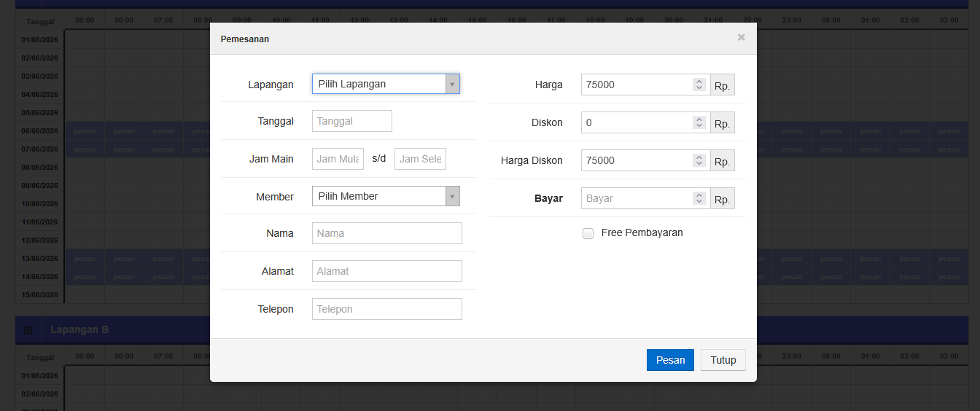
Task: Click the 13/06/2026 row date label
Action: [x=40, y=259]
